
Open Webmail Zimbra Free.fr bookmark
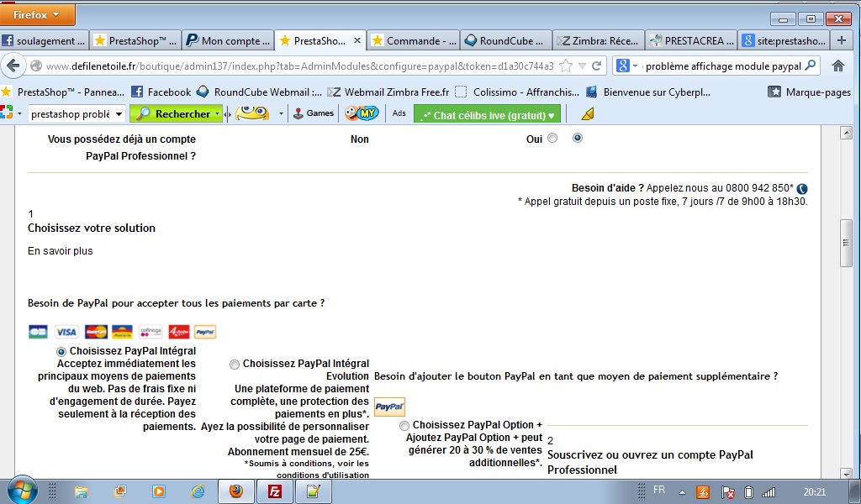click(x=388, y=92)
